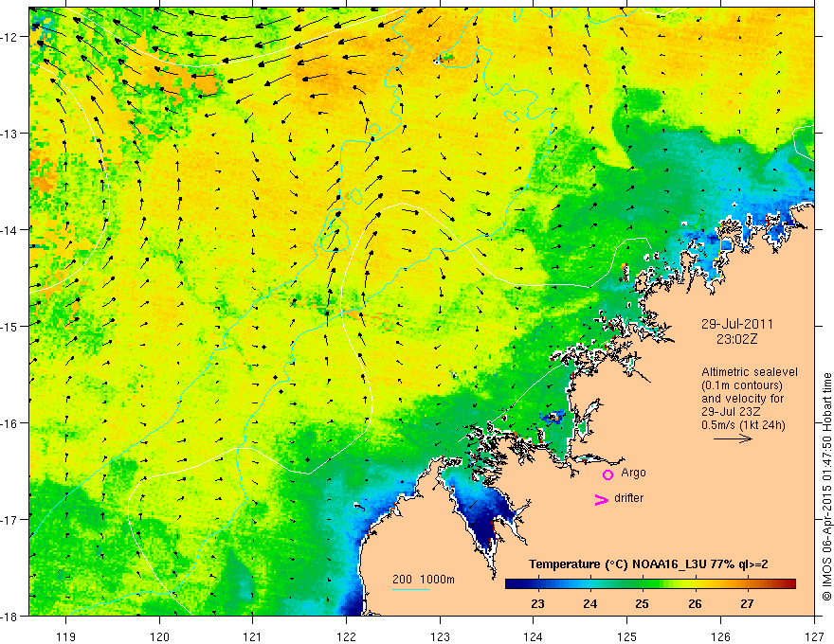The width and height of the screenshot is (834, 644).
Task: Click 'and velocity for' legend text
Action: tap(742, 399)
